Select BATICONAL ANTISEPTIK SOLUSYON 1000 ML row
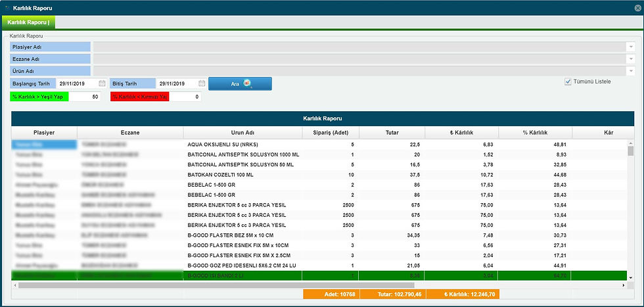 point(319,154)
